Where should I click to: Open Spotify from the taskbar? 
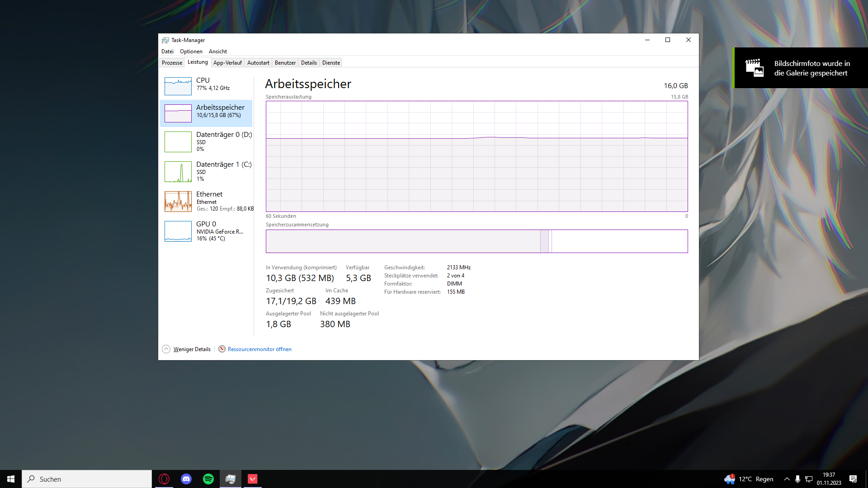pos(208,479)
